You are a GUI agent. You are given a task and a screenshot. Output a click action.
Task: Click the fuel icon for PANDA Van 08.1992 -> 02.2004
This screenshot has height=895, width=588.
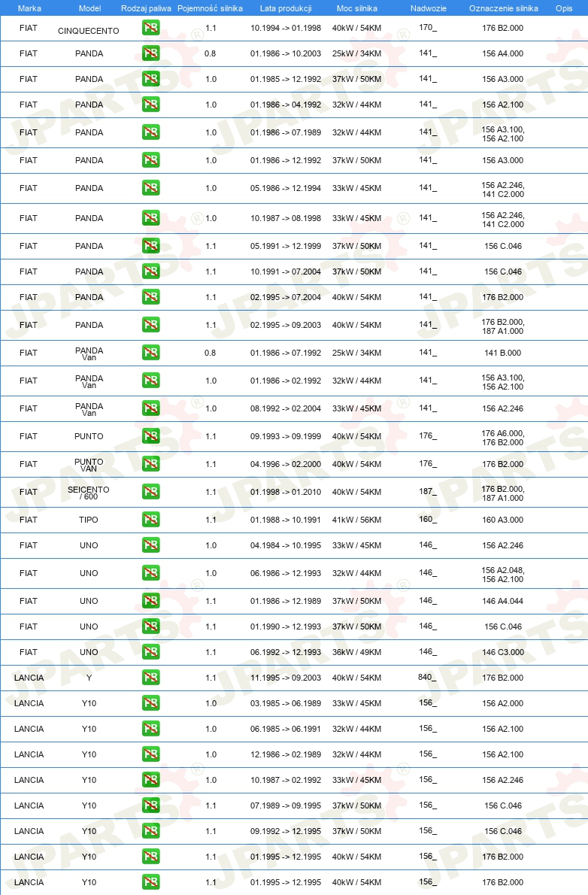tap(150, 408)
